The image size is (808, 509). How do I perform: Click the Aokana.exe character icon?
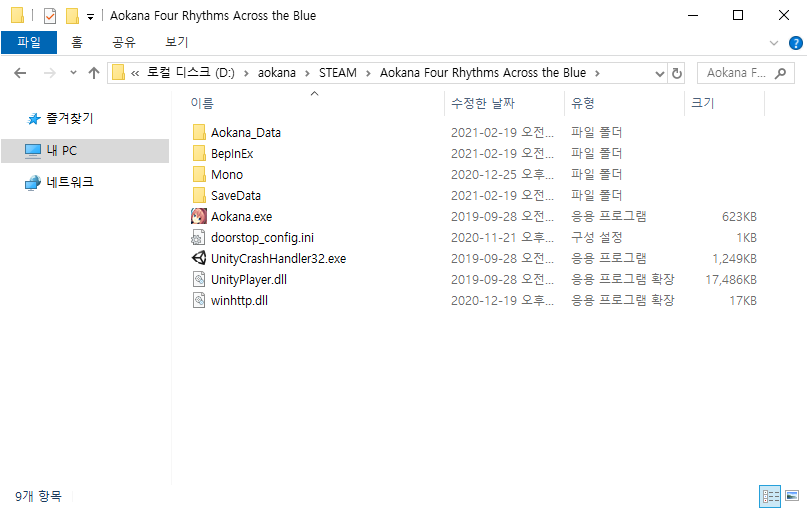[x=199, y=216]
